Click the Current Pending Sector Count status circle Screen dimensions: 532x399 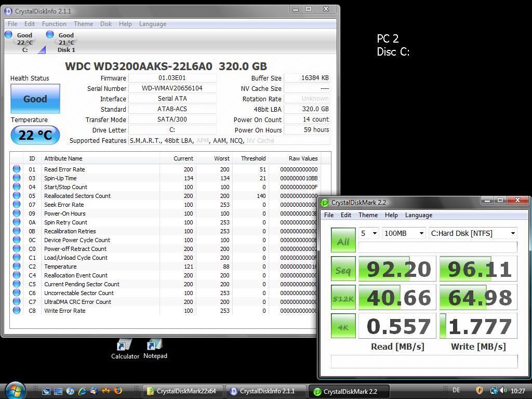click(17, 284)
